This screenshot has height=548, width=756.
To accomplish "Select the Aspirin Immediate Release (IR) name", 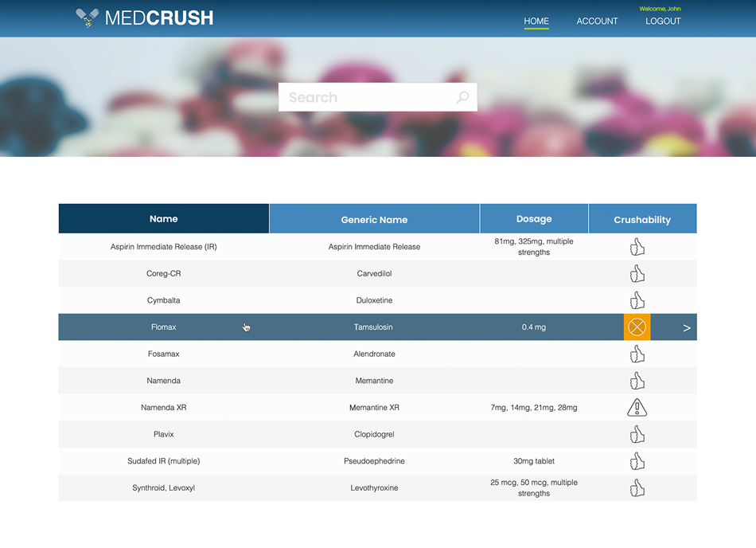I will (163, 246).
